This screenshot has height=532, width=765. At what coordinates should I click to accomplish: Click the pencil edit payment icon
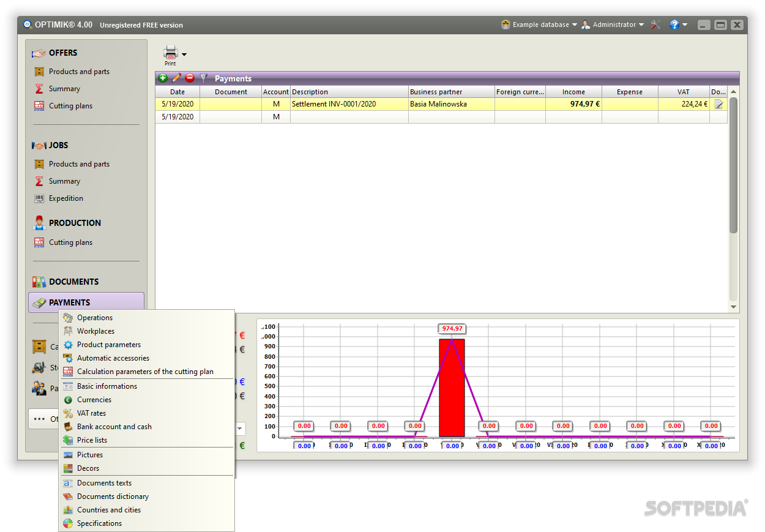tap(176, 78)
